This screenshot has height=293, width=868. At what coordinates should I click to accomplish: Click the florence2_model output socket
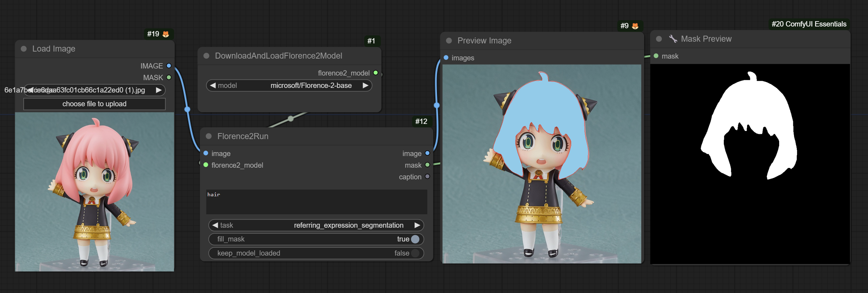pyautogui.click(x=375, y=73)
